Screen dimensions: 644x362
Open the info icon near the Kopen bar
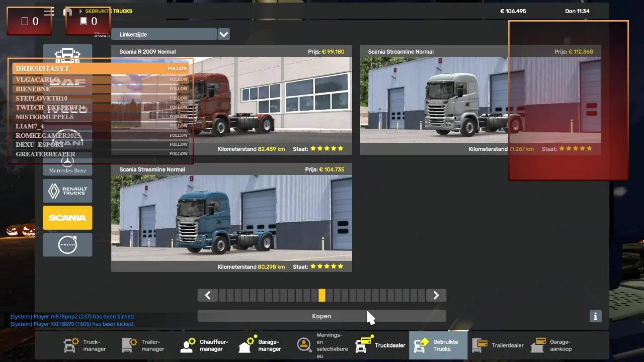[595, 316]
